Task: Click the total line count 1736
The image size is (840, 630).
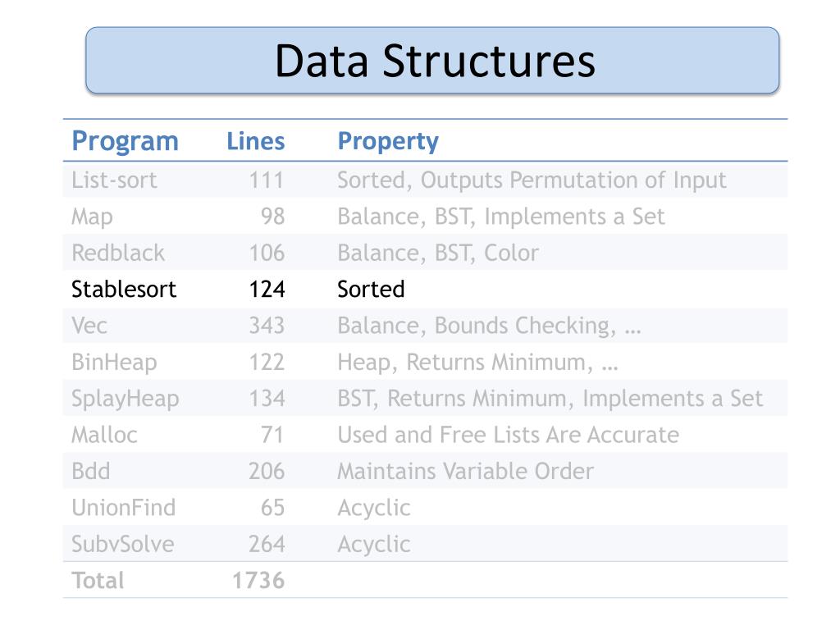Action: [258, 581]
